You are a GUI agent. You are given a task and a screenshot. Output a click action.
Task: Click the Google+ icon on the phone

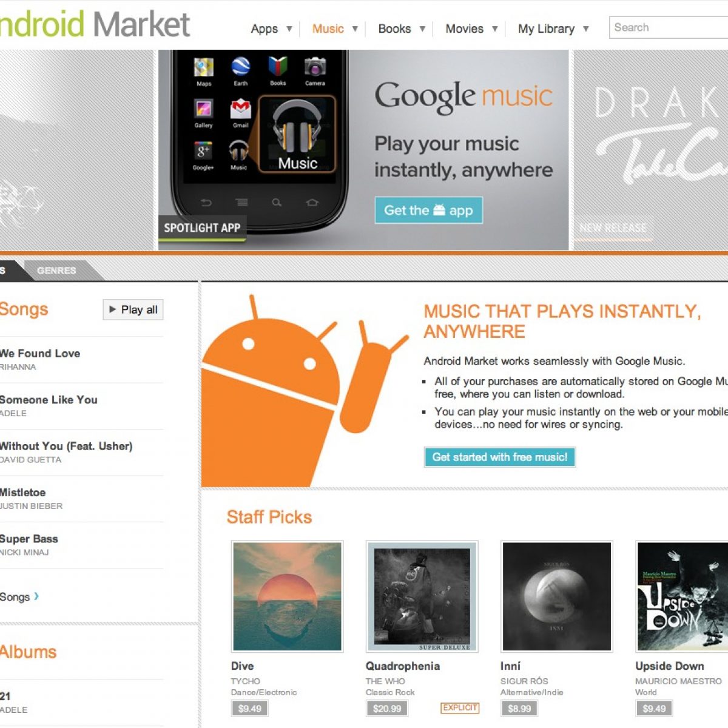(203, 151)
